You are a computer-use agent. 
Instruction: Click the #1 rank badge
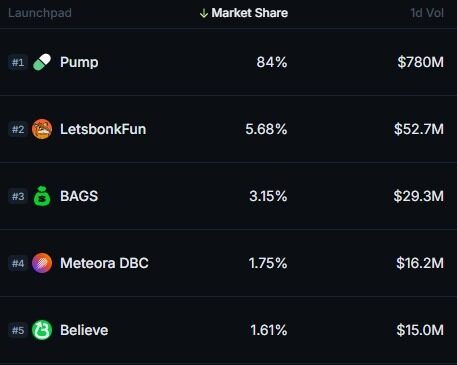[18, 62]
